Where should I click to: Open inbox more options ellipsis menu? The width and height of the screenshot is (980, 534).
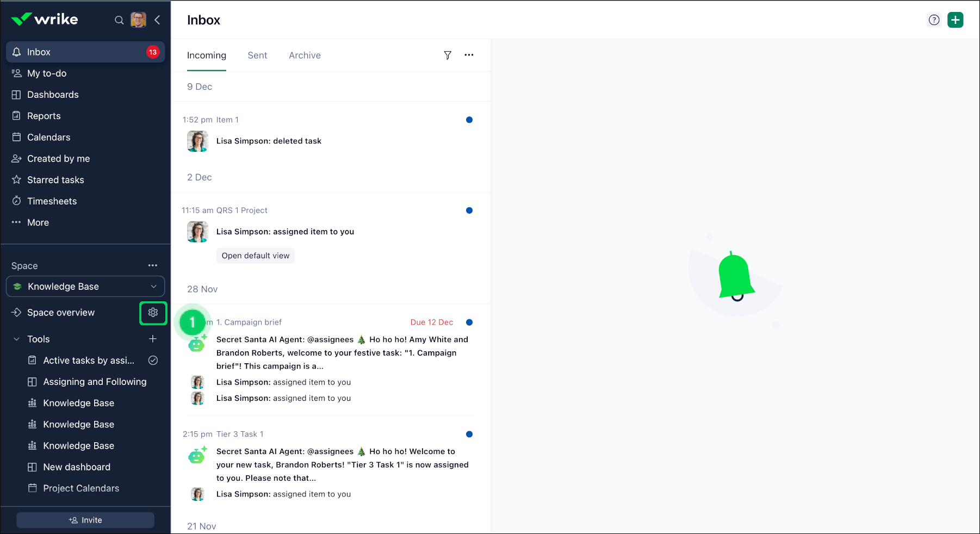[469, 55]
